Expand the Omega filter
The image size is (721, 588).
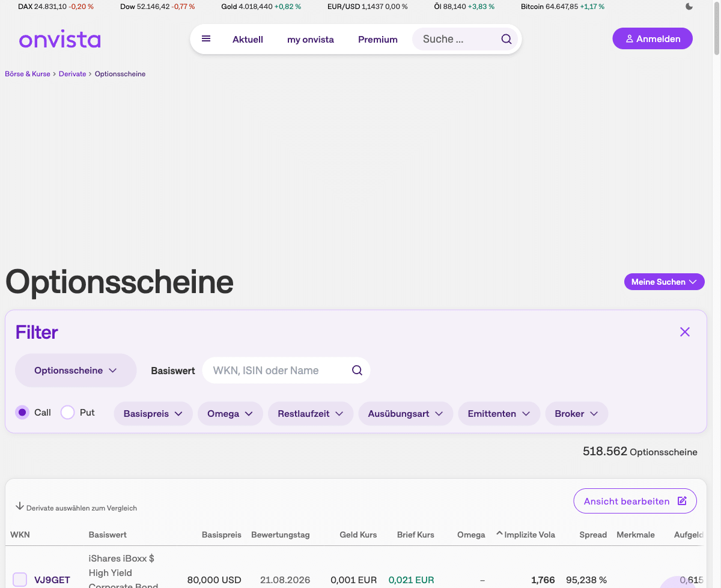(x=230, y=414)
